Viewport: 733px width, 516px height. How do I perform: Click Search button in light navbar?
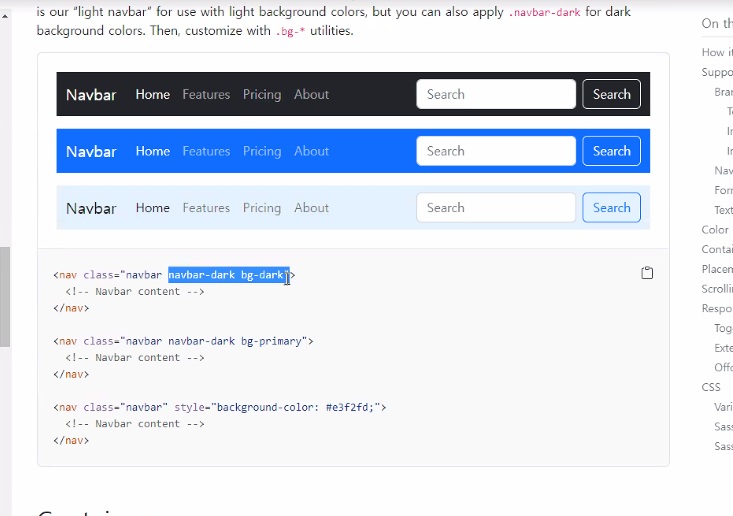click(x=611, y=208)
